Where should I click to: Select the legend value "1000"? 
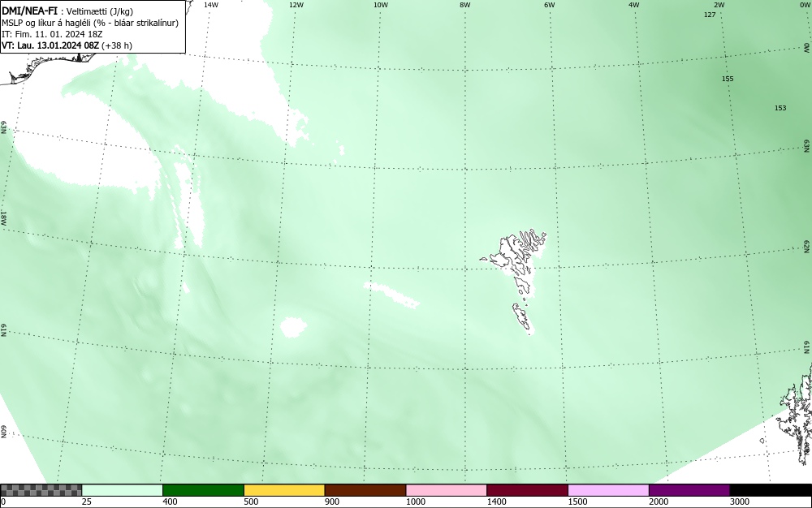click(x=415, y=502)
